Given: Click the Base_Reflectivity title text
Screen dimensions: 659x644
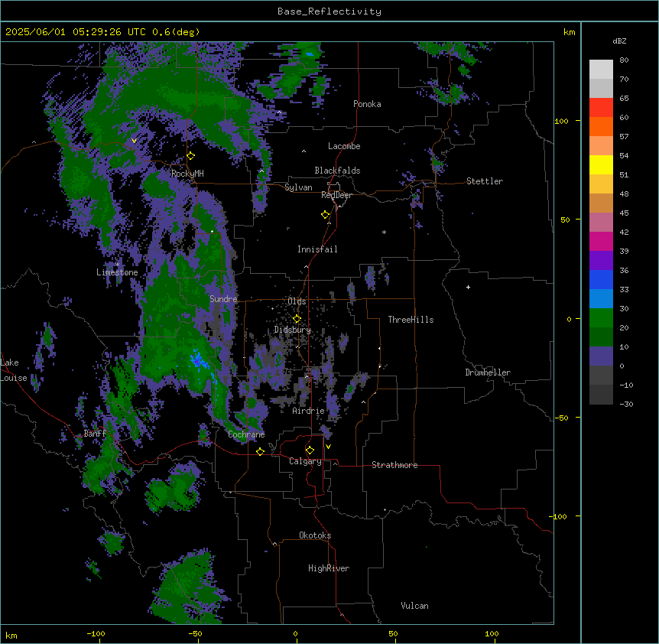Looking at the screenshot, I should pyautogui.click(x=329, y=11).
